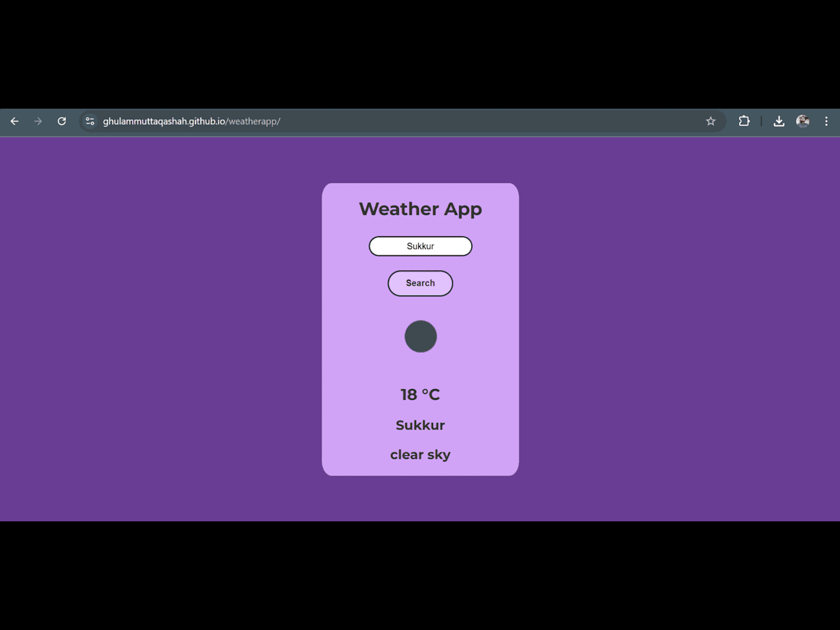The height and width of the screenshot is (630, 840).
Task: Click the Search button
Action: [421, 283]
